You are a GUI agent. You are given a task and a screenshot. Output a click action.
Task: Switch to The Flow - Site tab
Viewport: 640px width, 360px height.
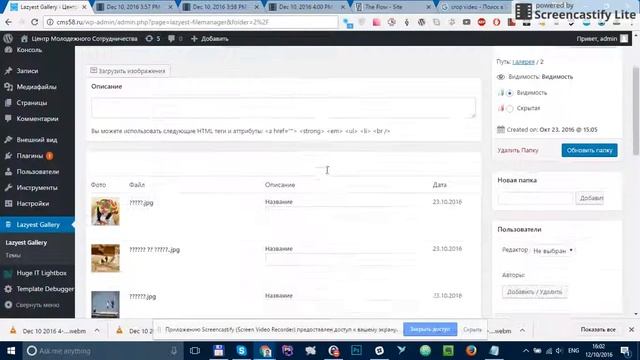[392, 7]
